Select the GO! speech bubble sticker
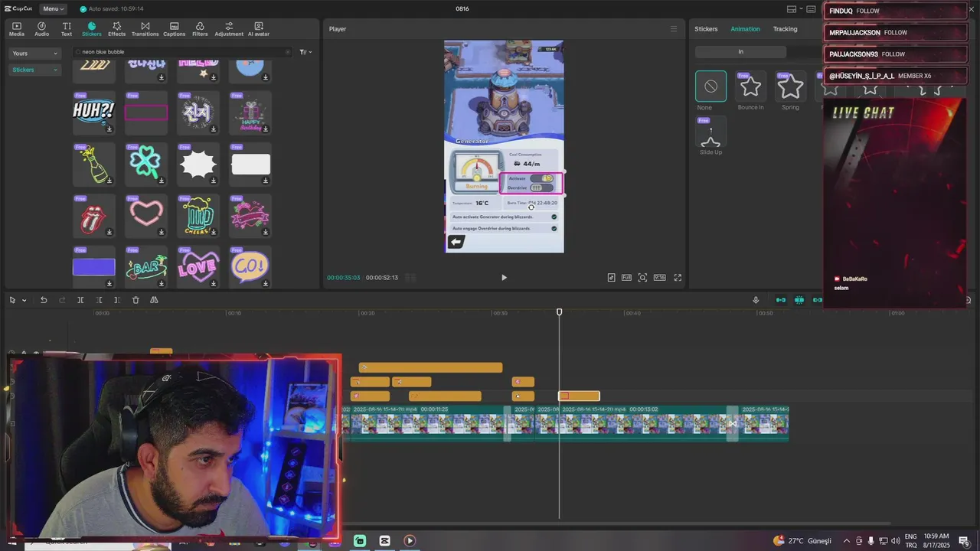Image resolution: width=980 pixels, height=551 pixels. 250,267
